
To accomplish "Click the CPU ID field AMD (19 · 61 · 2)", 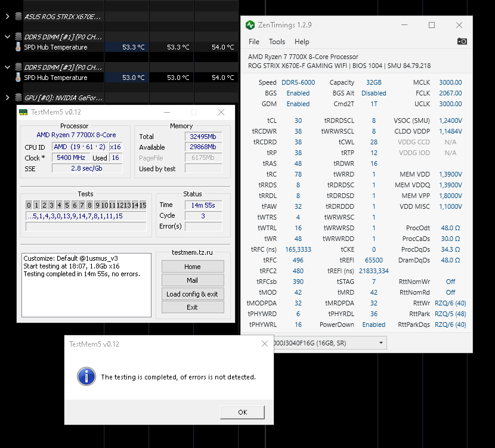I will [79, 147].
